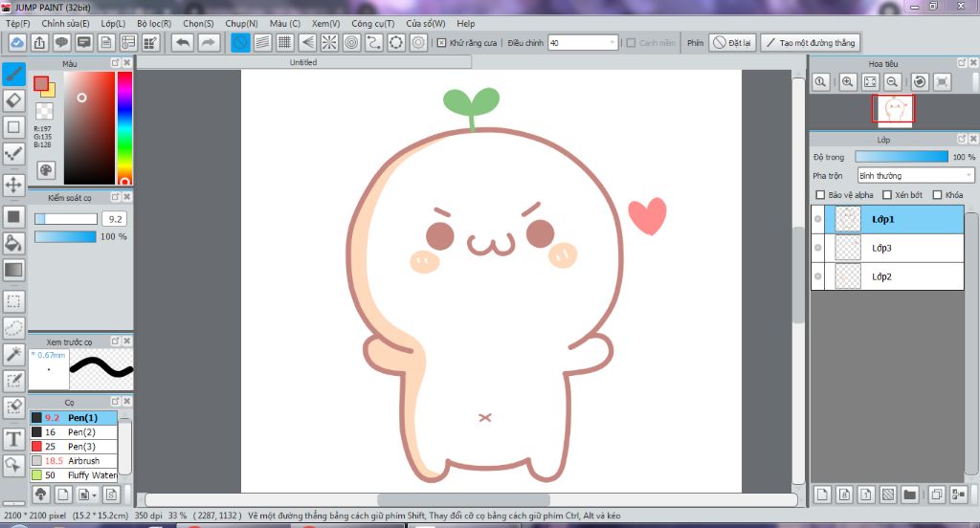Toggle the Khử răng cưa checkbox
The width and height of the screenshot is (980, 528).
click(x=441, y=42)
